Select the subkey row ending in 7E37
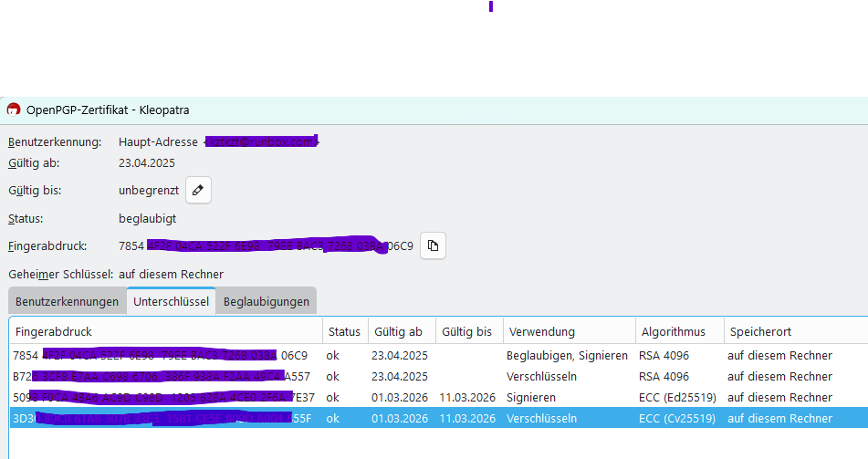 click(x=439, y=398)
